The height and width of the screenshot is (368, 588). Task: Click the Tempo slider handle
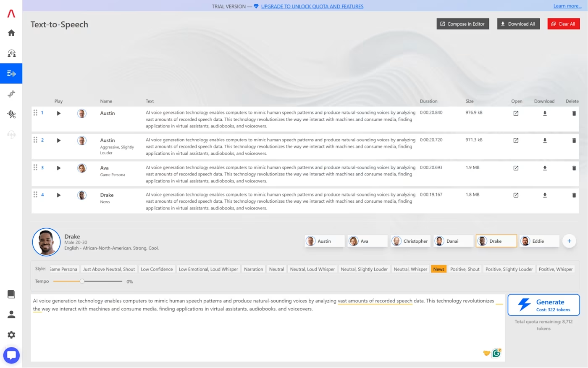[x=82, y=281]
